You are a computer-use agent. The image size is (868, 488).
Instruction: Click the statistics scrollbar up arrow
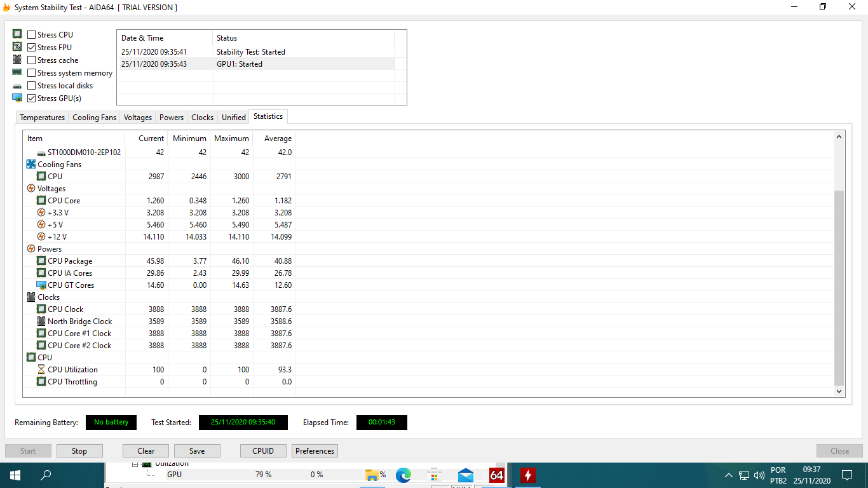click(839, 137)
